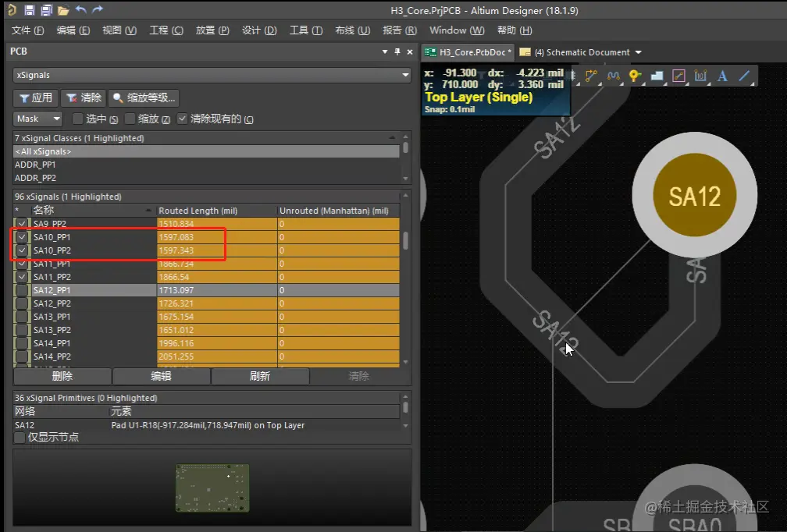The image size is (787, 532).
Task: Click the 刷新 button
Action: 260,376
